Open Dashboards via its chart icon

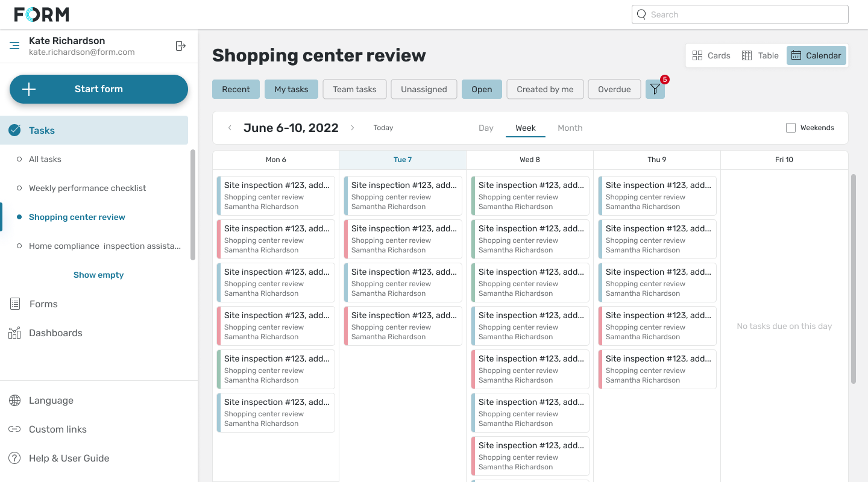pyautogui.click(x=15, y=333)
